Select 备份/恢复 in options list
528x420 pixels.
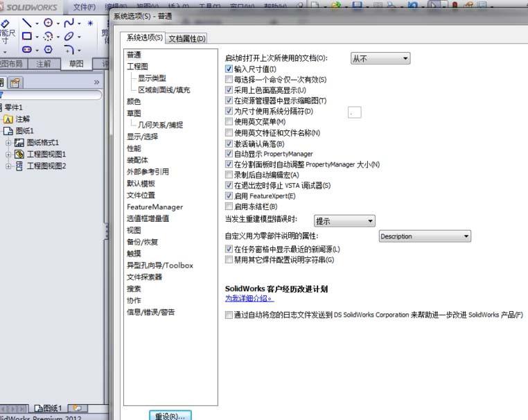(143, 242)
